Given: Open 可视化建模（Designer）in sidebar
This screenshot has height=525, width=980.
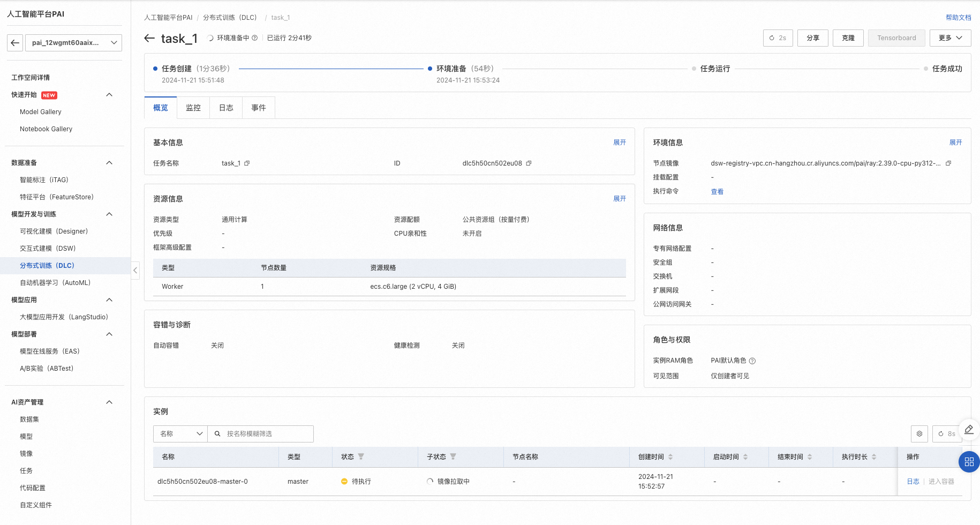Looking at the screenshot, I should tap(54, 231).
